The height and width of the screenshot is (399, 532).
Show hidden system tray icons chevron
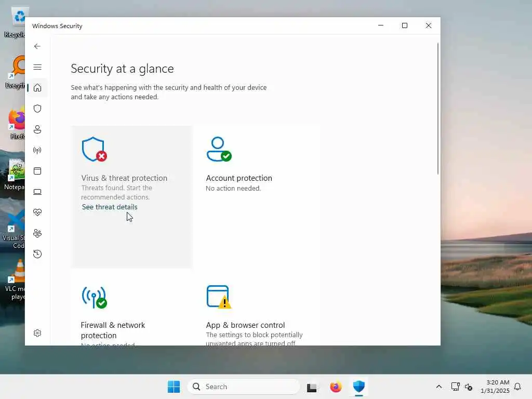(438, 387)
